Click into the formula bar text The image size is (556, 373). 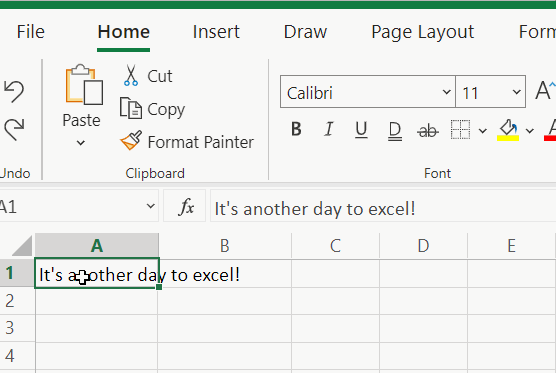pyautogui.click(x=315, y=209)
